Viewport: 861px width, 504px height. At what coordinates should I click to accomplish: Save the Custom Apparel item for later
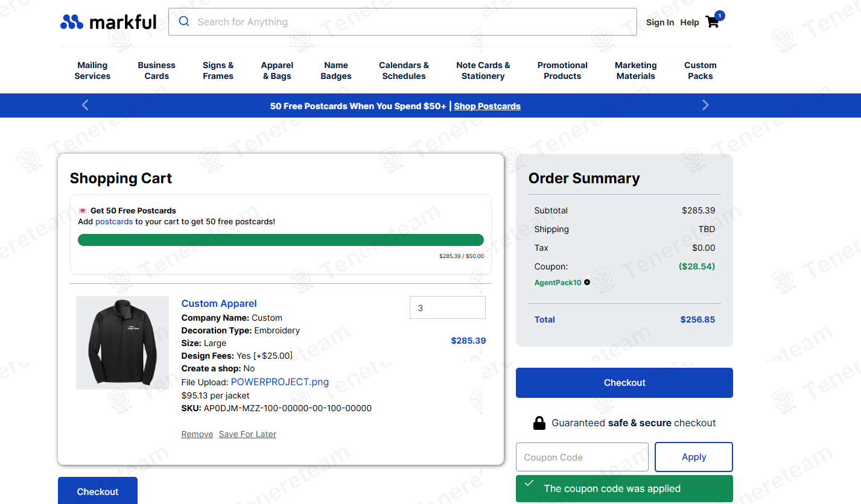(x=247, y=434)
